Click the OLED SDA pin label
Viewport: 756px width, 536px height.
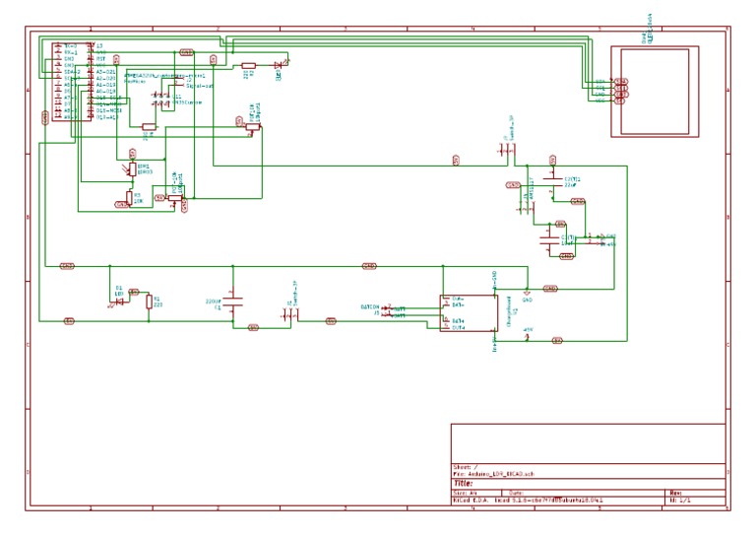coord(600,82)
